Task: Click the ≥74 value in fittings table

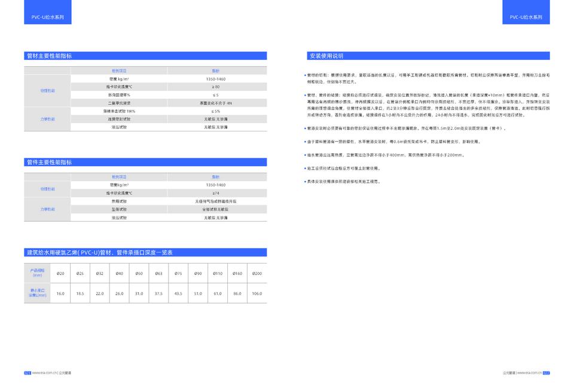Action: click(x=216, y=193)
